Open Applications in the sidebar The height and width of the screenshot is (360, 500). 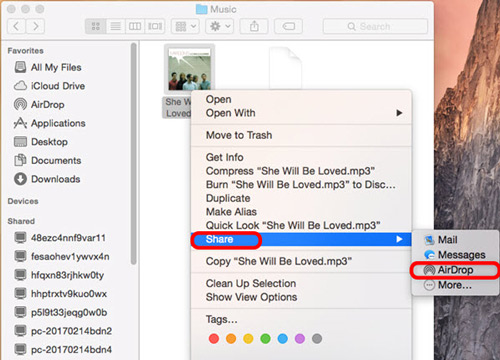click(x=50, y=123)
